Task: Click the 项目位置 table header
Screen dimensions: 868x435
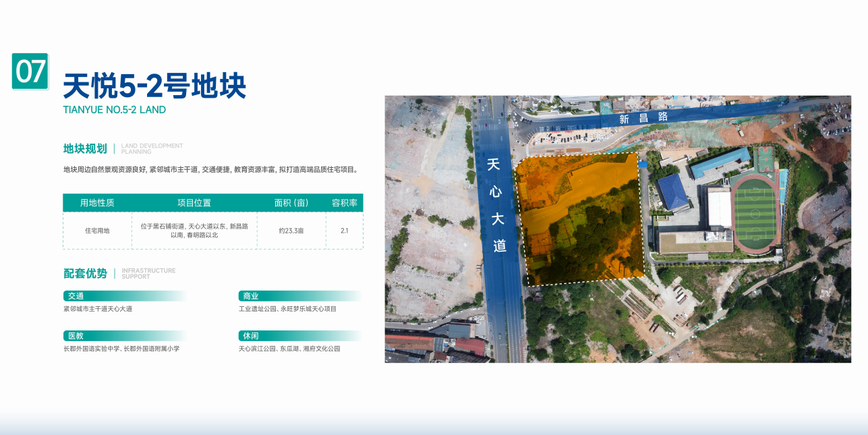Action: [194, 203]
